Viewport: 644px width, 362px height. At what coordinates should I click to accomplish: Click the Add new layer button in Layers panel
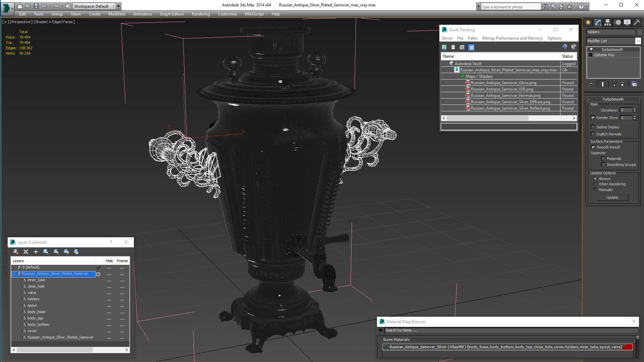pyautogui.click(x=35, y=251)
